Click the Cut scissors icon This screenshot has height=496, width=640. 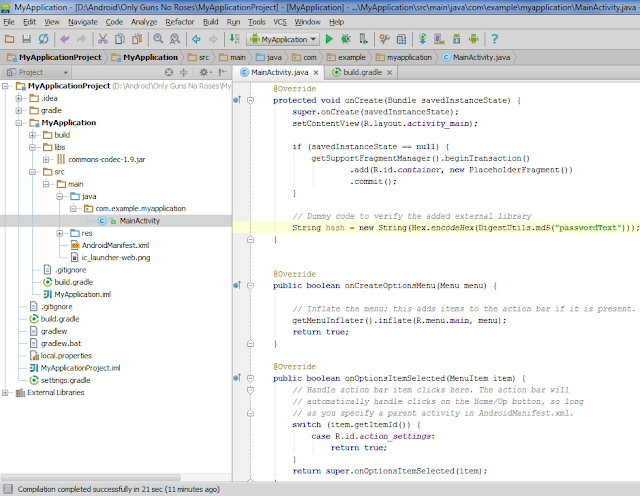coord(102,39)
